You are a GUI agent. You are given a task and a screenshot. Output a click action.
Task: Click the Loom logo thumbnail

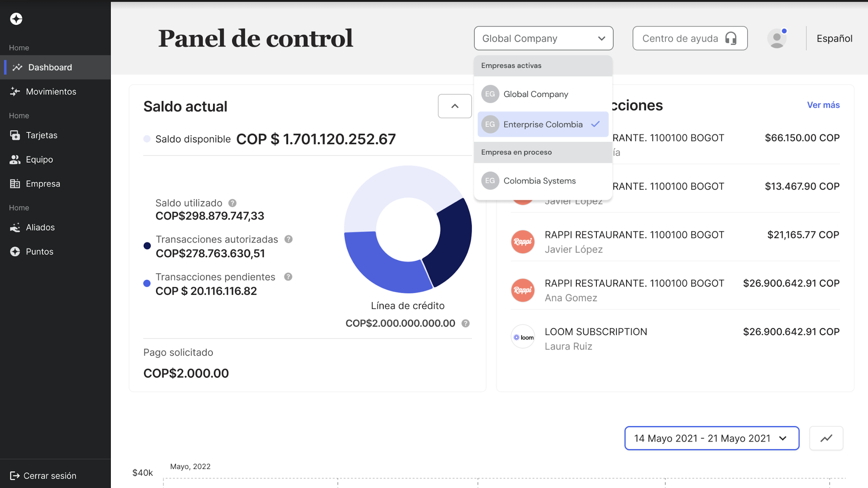click(x=522, y=337)
